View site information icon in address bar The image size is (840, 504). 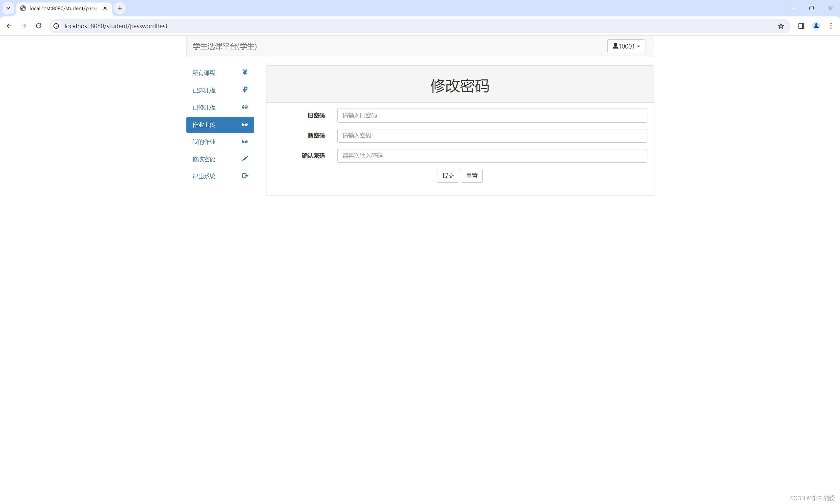point(56,26)
